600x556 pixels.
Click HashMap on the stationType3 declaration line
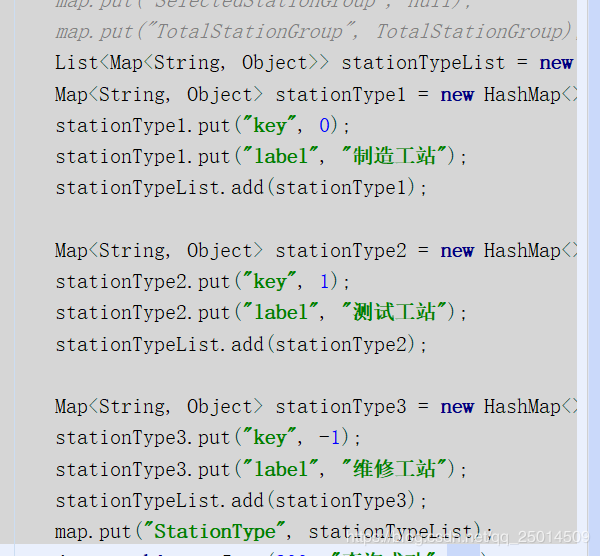tap(521, 406)
